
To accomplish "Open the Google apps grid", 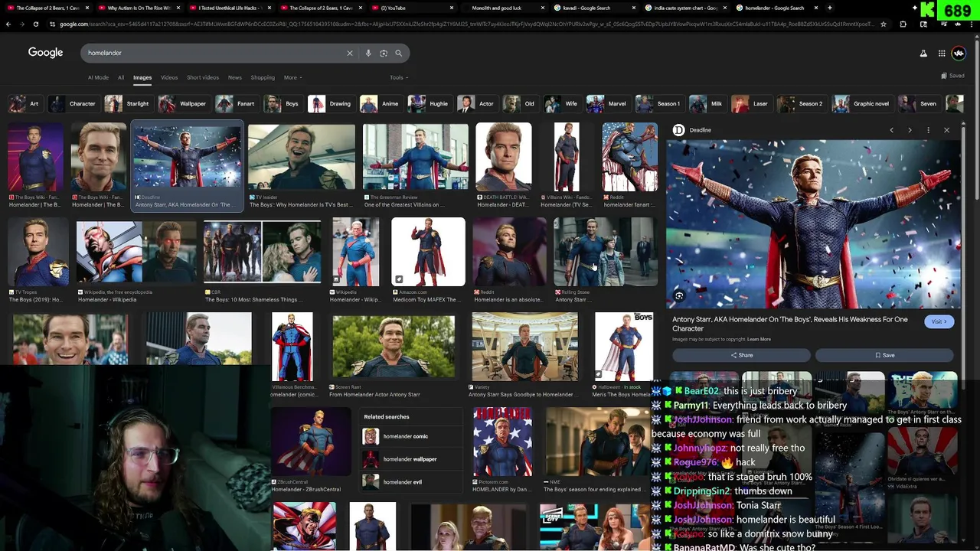I will pos(942,53).
